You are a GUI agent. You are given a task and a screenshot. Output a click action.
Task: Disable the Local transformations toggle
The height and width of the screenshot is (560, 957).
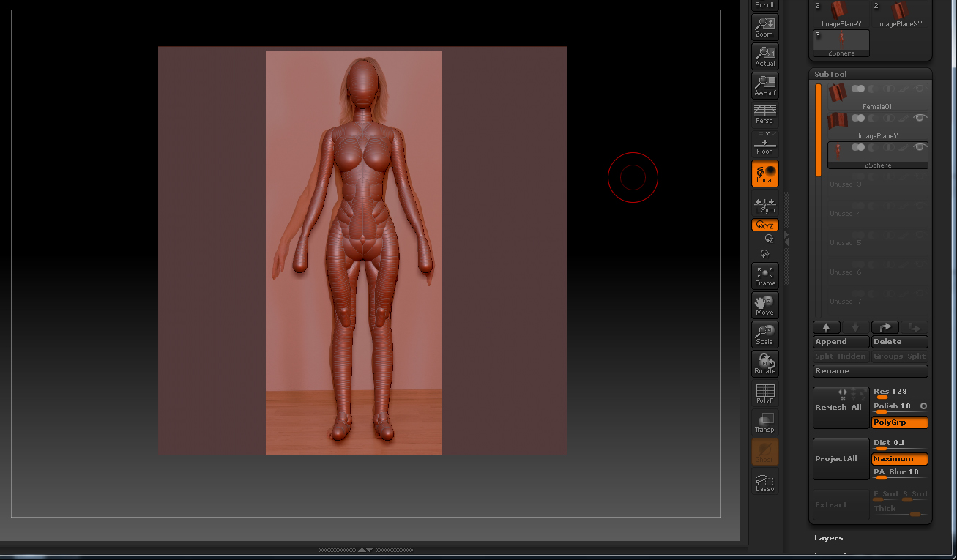coord(764,174)
